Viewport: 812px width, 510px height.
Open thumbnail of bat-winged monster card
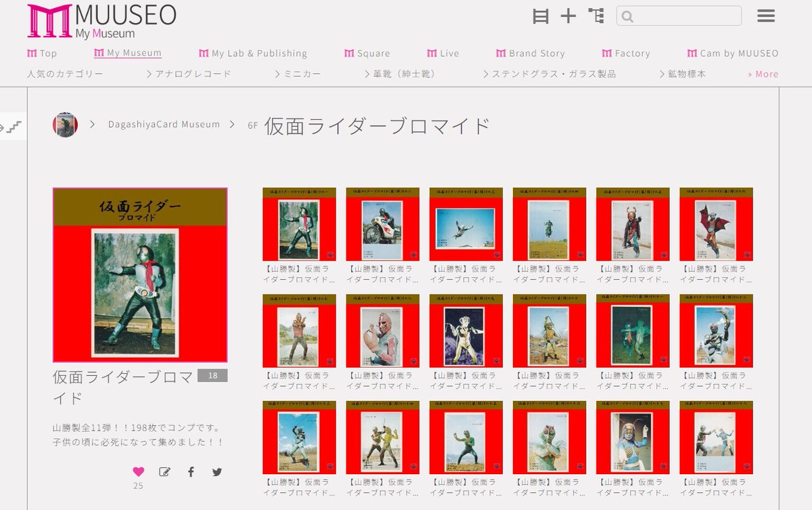[x=716, y=224]
